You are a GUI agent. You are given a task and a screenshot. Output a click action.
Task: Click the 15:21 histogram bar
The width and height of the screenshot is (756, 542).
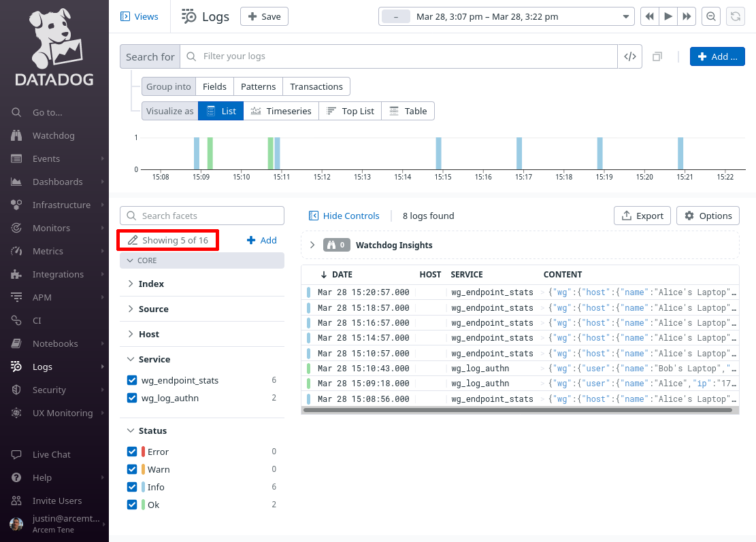(680, 153)
